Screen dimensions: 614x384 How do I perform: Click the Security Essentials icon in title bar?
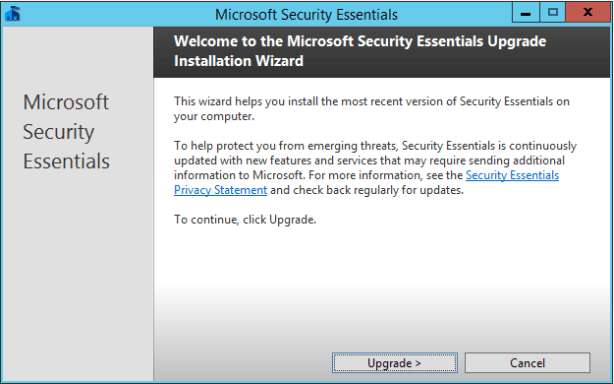tap(13, 14)
